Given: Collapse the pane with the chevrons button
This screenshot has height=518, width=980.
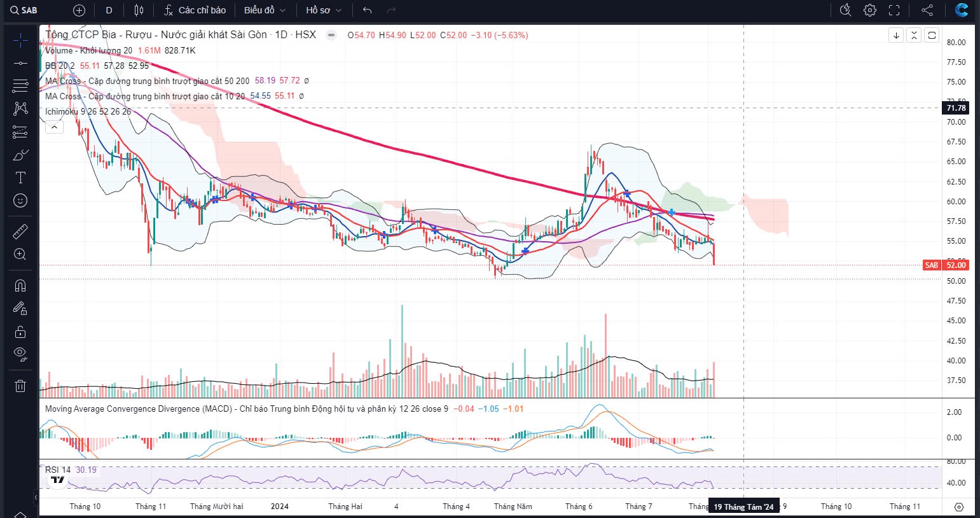Looking at the screenshot, I should (x=914, y=35).
